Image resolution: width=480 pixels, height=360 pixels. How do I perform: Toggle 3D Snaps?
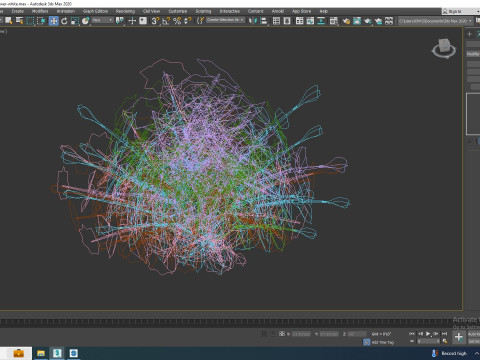(x=155, y=21)
